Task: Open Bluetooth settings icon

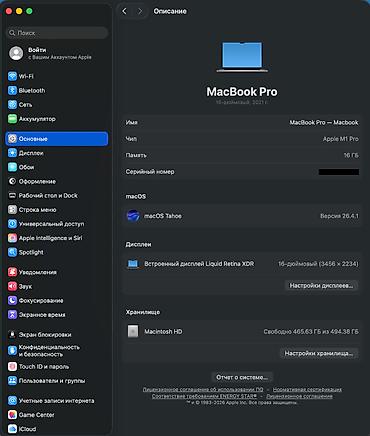Action: (12, 90)
